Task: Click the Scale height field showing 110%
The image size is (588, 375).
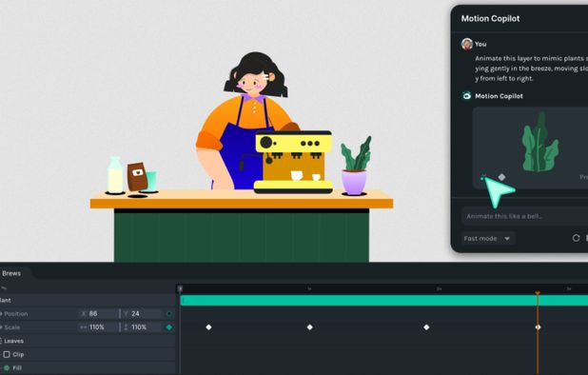Action: pyautogui.click(x=141, y=327)
